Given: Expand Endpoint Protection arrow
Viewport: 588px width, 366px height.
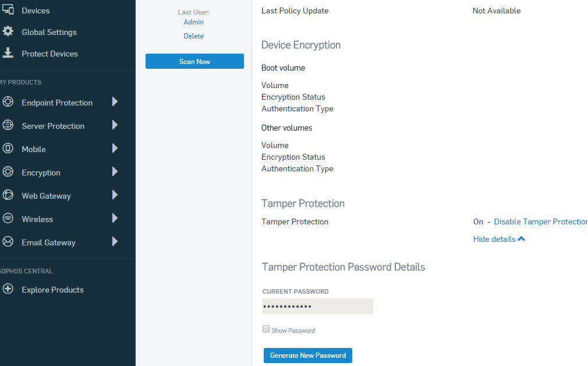Looking at the screenshot, I should tap(115, 102).
